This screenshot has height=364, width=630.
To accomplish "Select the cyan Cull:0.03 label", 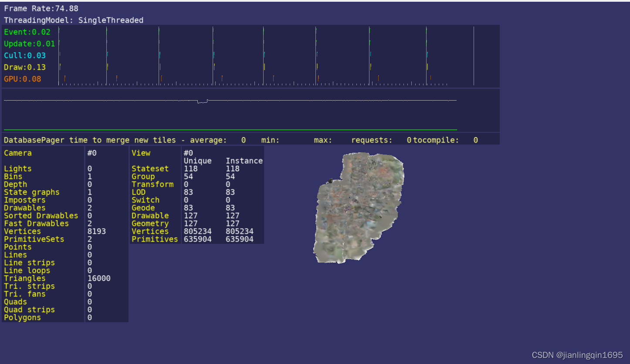I will tap(25, 55).
